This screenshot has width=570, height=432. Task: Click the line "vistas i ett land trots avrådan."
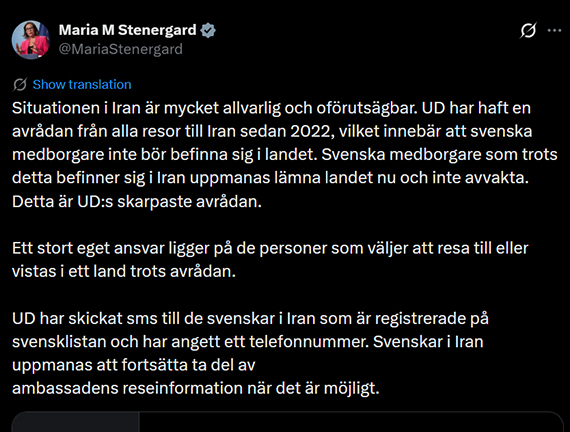click(x=124, y=272)
